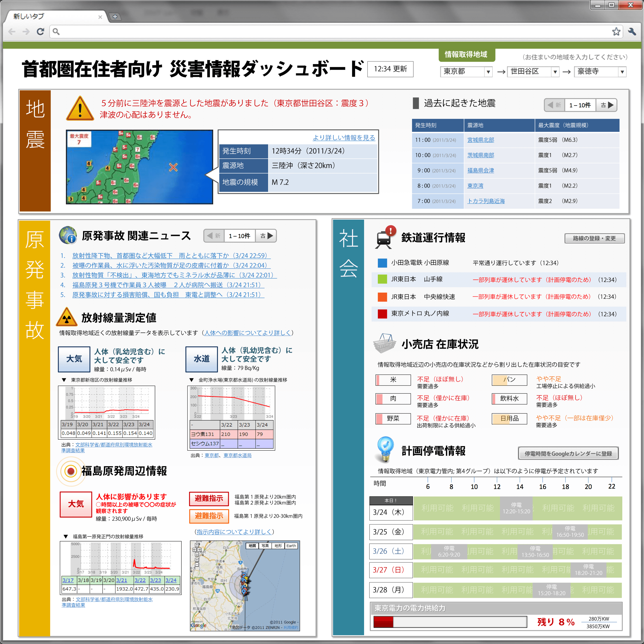Show older past earthquakes with 古 arrow
The height and width of the screenshot is (644, 644).
(x=607, y=105)
